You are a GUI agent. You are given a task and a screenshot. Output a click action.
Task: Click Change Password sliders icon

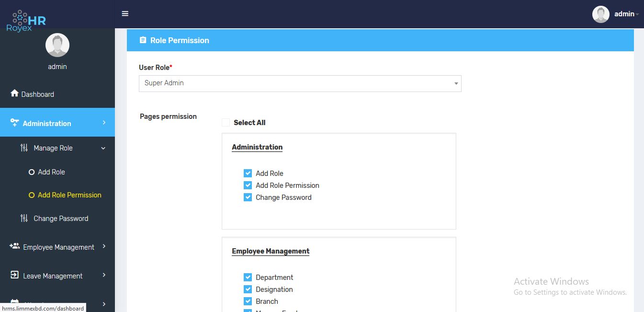(x=24, y=218)
